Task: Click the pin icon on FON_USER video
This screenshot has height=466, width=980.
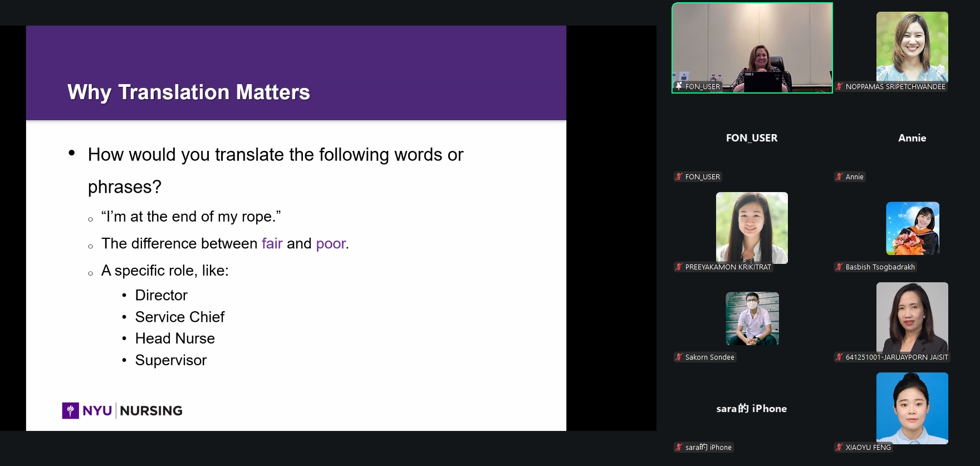Action: 678,86
